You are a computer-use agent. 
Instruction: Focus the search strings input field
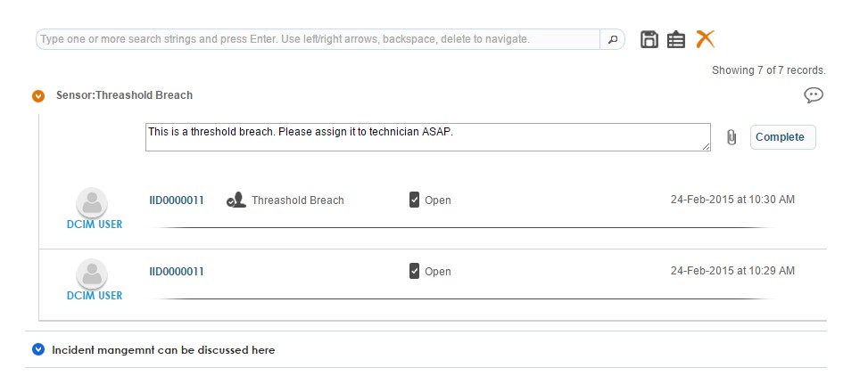tap(317, 39)
